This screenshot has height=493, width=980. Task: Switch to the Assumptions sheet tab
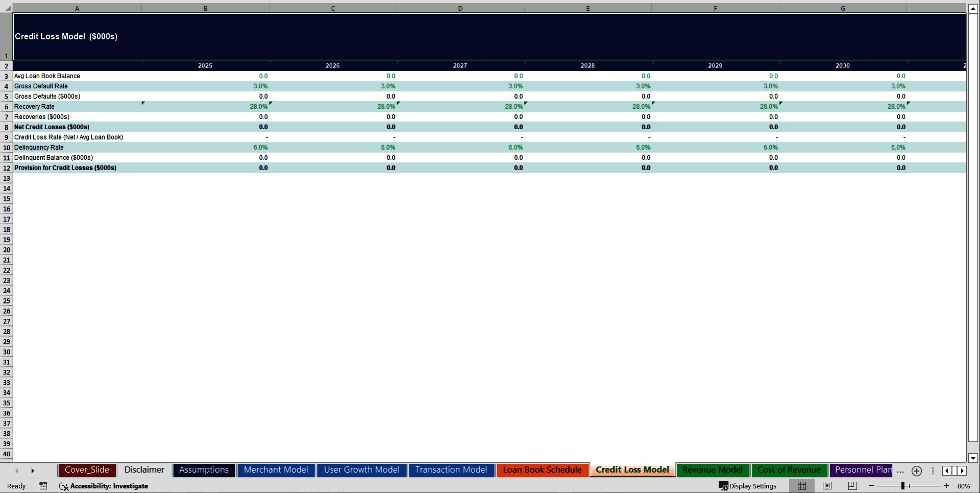click(204, 469)
